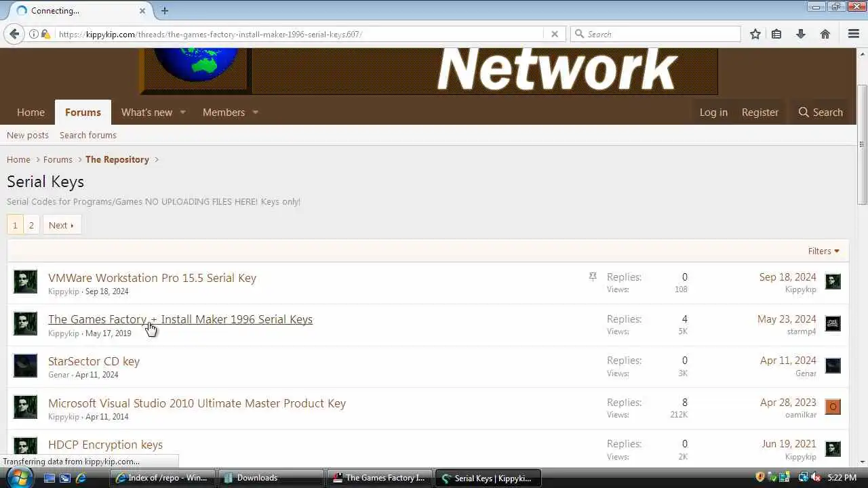
Task: Click starmp4 last-poster avatar icon
Action: (833, 323)
